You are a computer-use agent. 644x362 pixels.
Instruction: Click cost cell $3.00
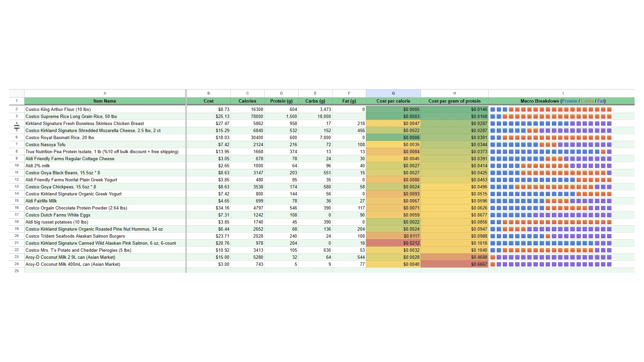click(x=208, y=264)
